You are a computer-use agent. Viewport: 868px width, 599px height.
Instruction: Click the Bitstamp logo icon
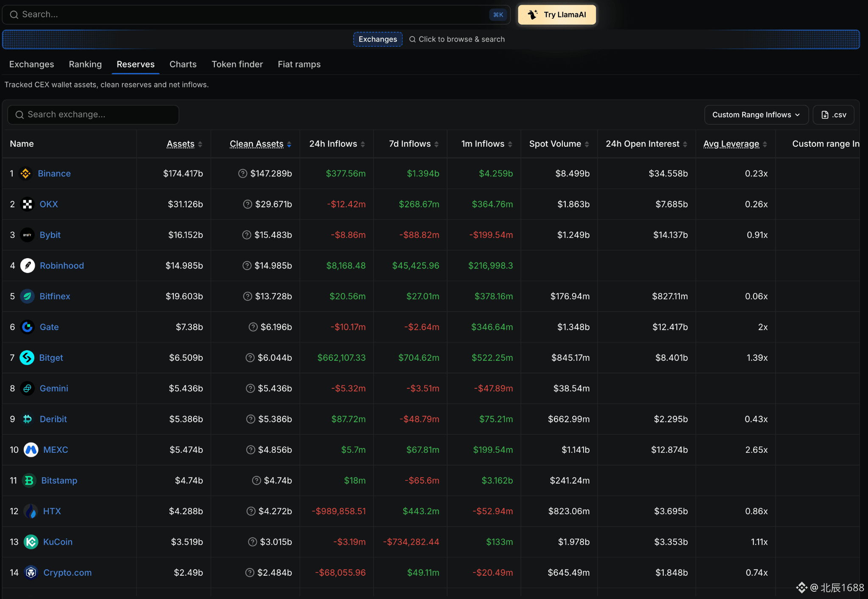point(29,481)
